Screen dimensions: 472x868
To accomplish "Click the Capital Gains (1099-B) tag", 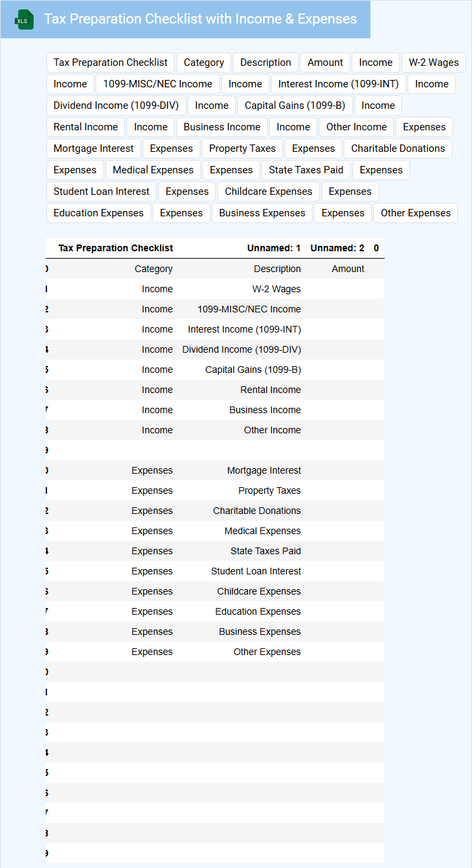I will pos(294,105).
